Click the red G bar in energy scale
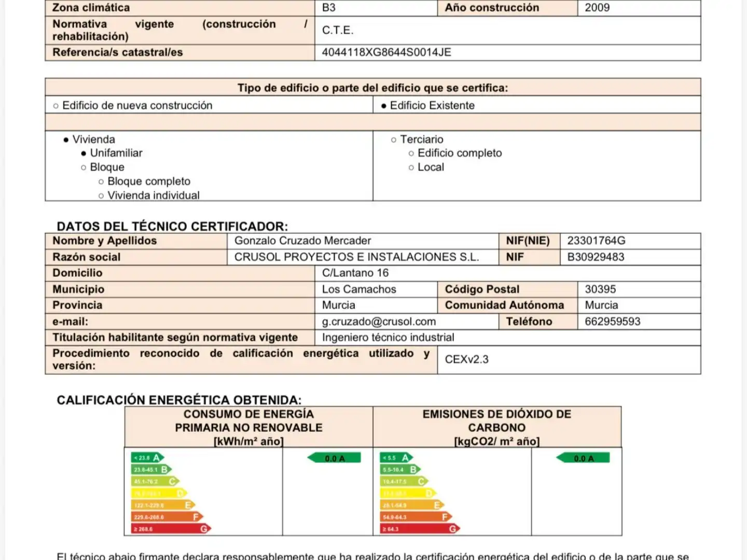 [172, 529]
